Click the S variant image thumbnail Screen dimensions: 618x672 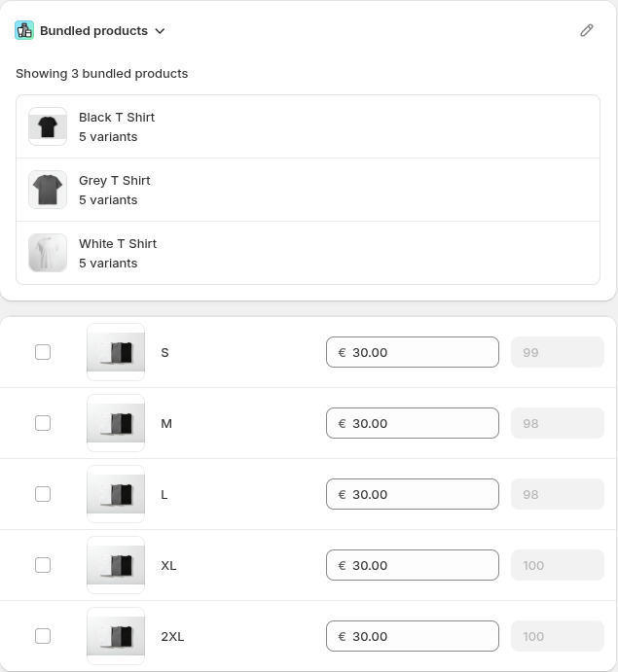point(116,352)
